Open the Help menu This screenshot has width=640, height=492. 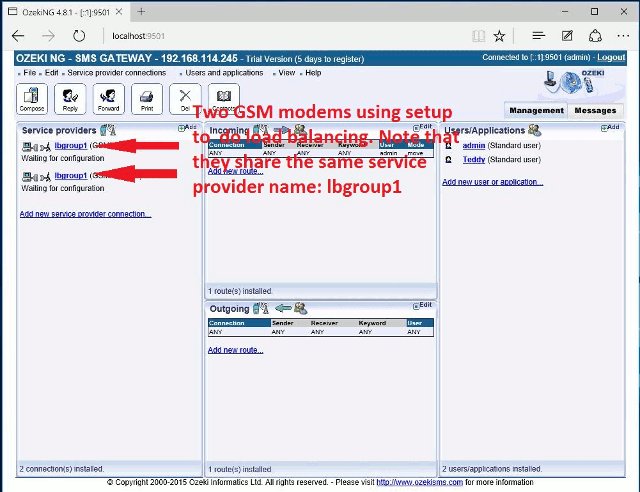coord(313,73)
